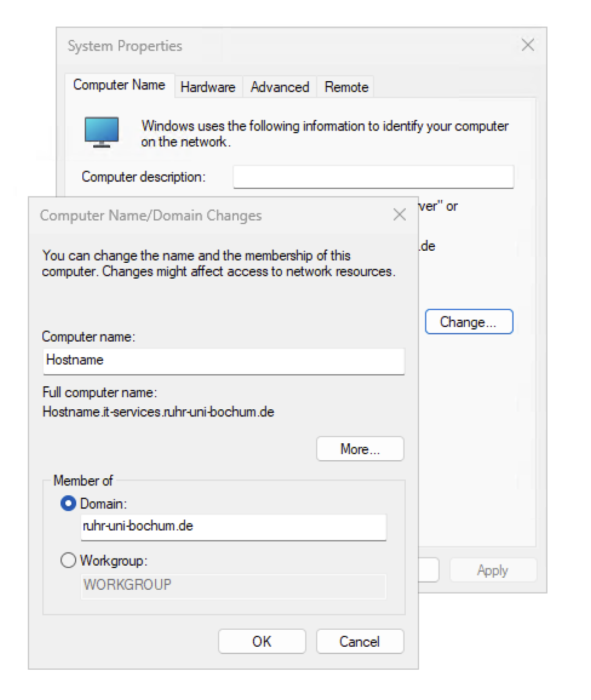Click the System Properties window title
Viewport: 591px width, 700px height.
[125, 46]
